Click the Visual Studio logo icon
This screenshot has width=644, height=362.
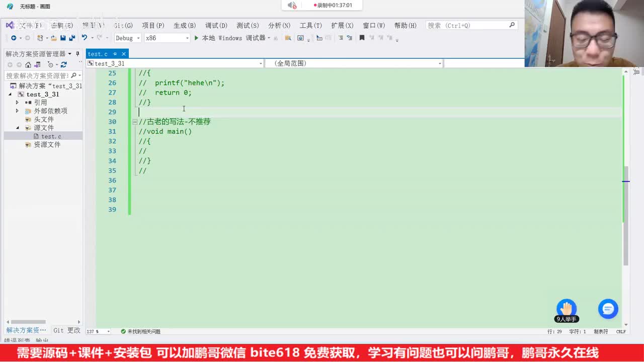pyautogui.click(x=10, y=25)
